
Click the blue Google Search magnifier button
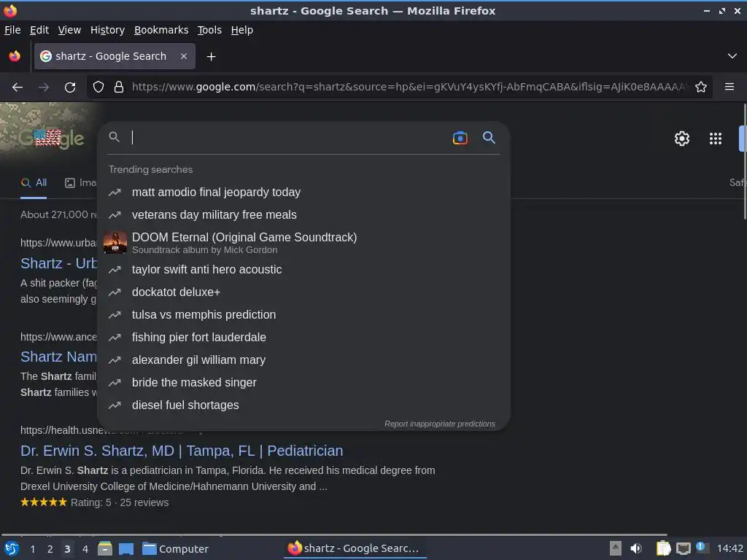489,138
